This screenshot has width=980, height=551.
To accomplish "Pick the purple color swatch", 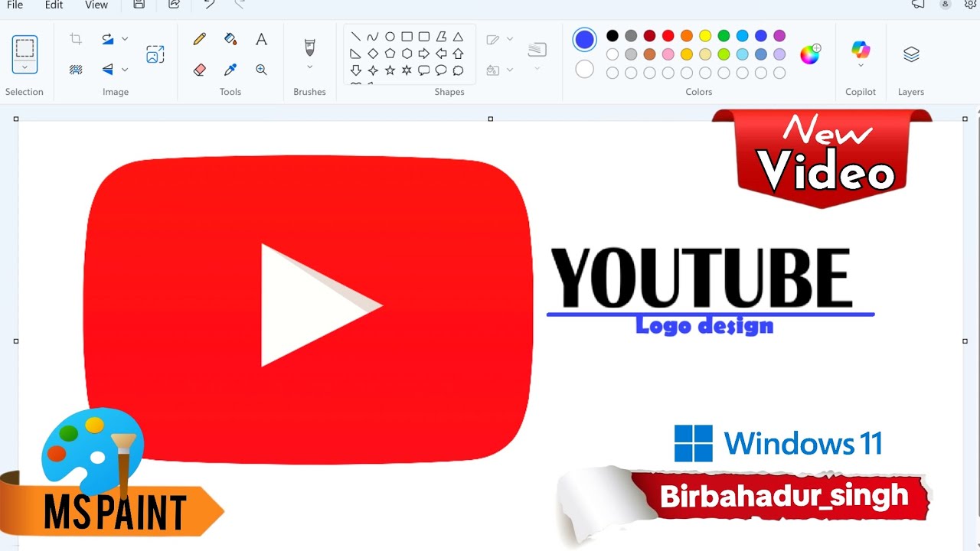I will [x=779, y=36].
